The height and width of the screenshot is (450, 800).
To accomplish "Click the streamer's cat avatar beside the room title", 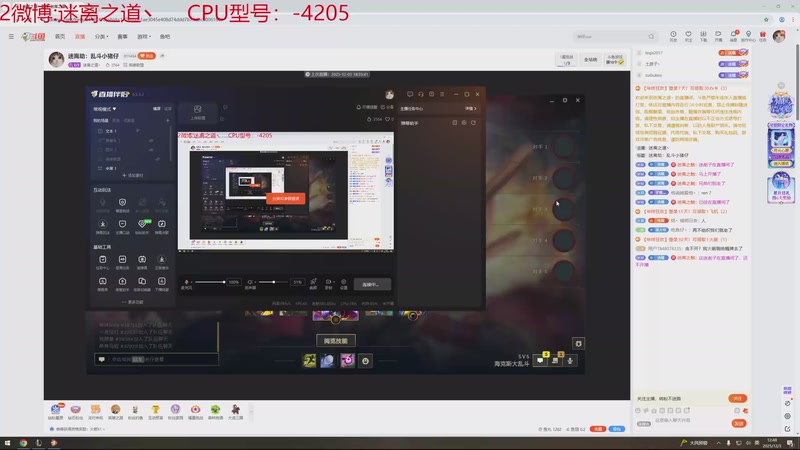I will tap(56, 59).
